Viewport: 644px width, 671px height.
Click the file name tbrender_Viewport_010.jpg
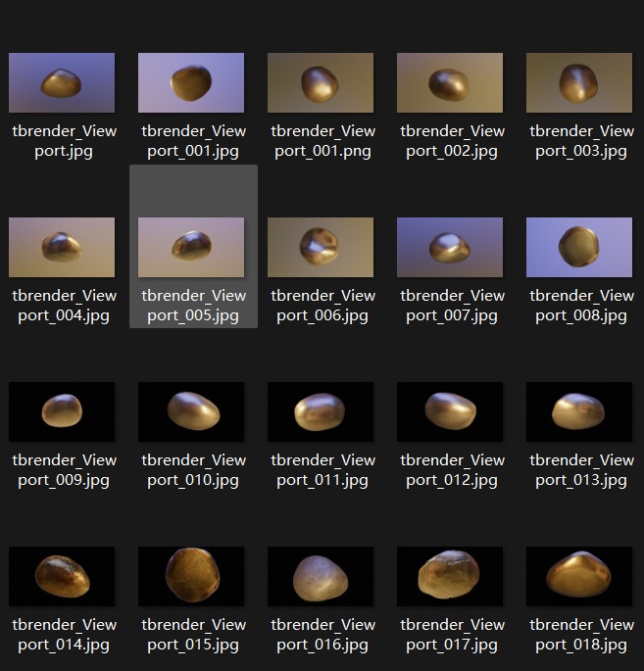pos(193,470)
